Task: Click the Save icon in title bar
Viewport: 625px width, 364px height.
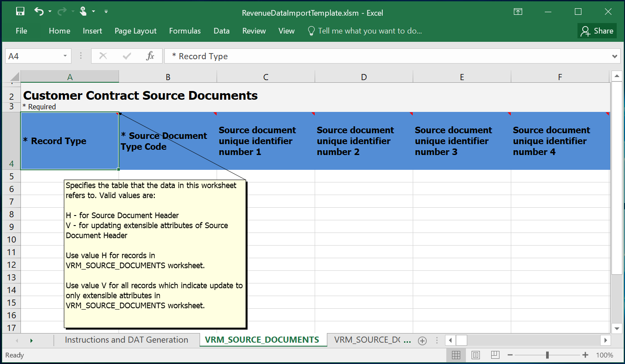Action: click(x=20, y=12)
